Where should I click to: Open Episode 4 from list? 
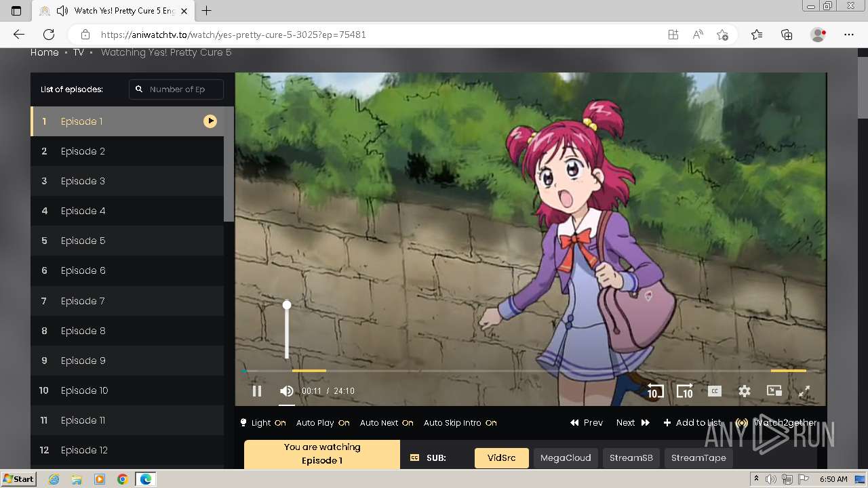127,211
